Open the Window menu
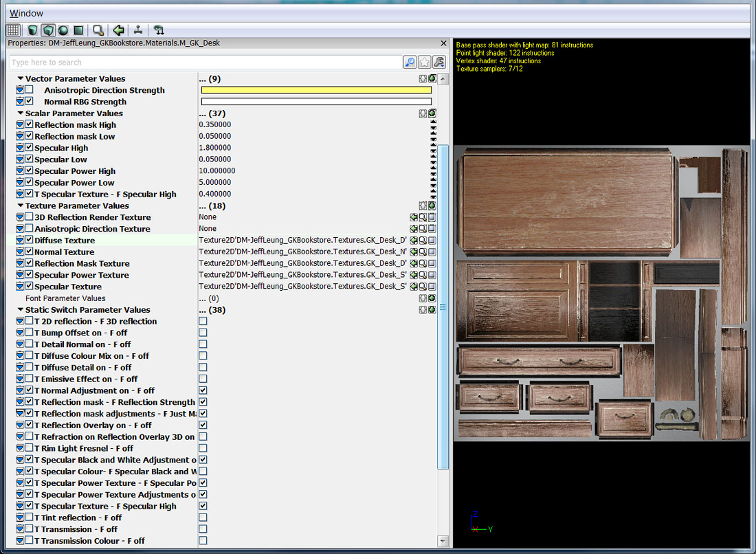Viewport: 756px width, 554px height. [x=26, y=13]
